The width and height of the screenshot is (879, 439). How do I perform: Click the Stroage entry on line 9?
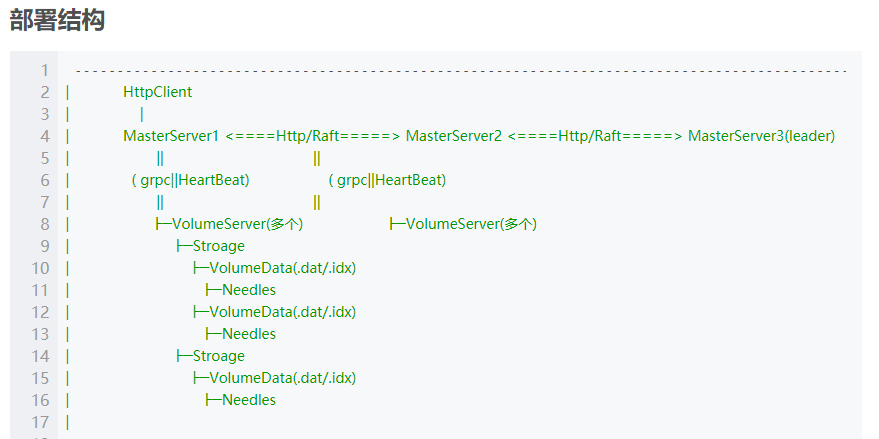(218, 246)
